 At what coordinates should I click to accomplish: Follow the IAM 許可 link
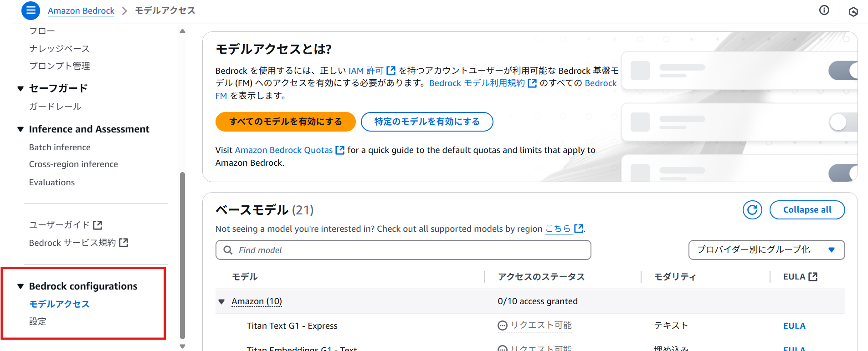point(366,71)
